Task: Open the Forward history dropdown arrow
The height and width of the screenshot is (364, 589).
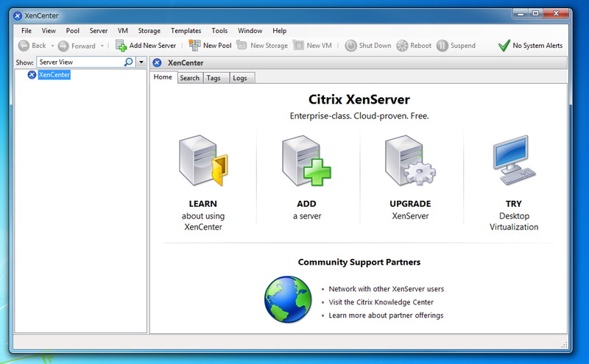Action: click(x=102, y=46)
